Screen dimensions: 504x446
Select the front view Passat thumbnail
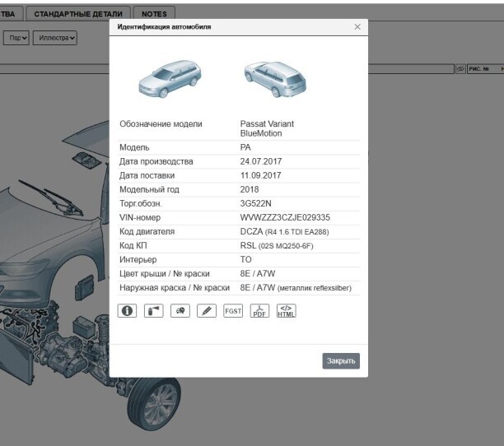(x=170, y=79)
